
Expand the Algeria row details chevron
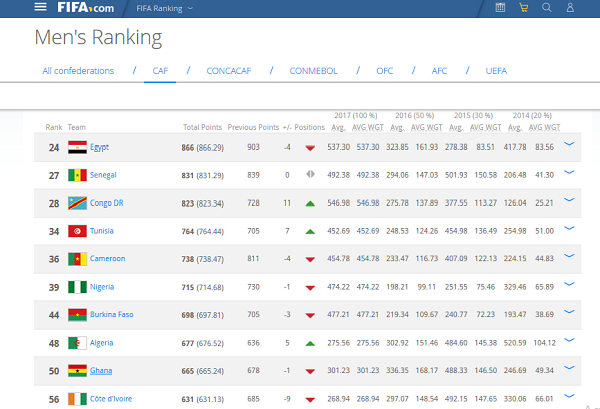coord(569,340)
